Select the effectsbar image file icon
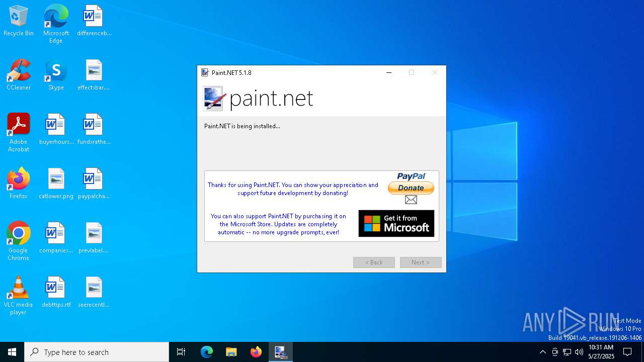The height and width of the screenshot is (362, 644). (x=94, y=75)
